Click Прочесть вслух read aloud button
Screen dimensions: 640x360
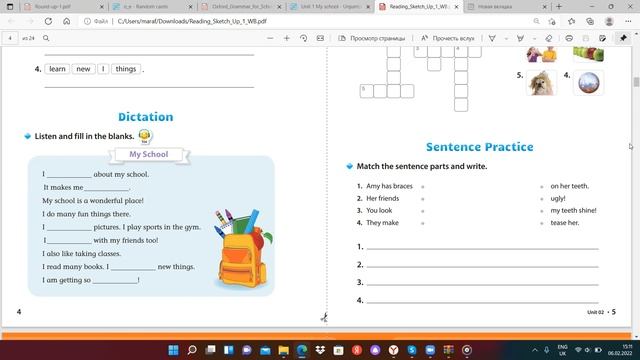coord(448,38)
